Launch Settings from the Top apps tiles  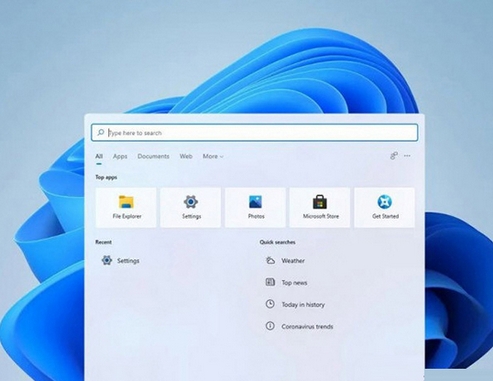(191, 207)
